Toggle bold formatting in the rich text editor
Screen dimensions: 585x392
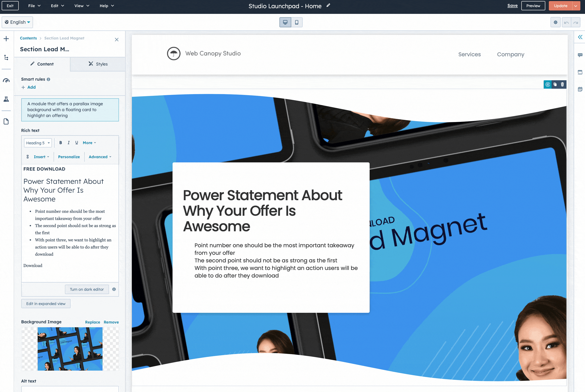pyautogui.click(x=61, y=142)
